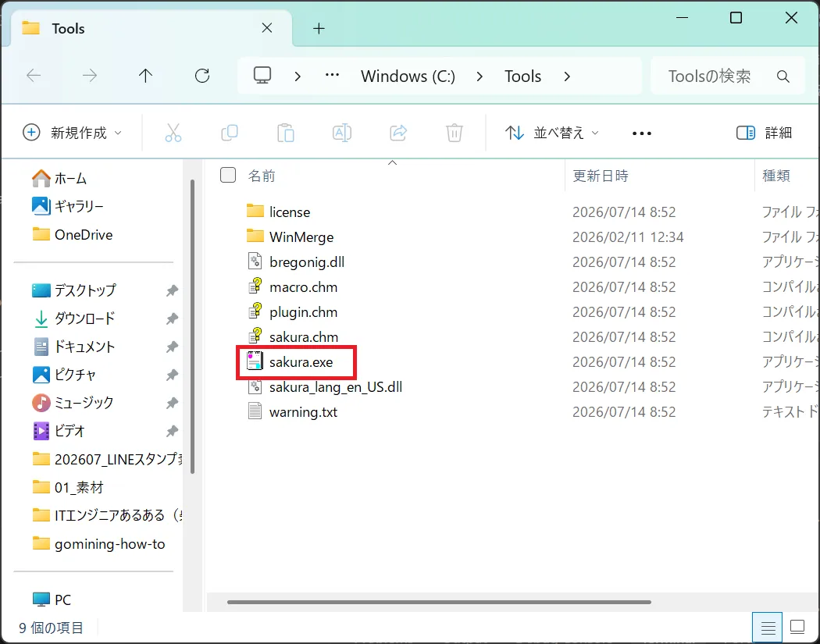The height and width of the screenshot is (644, 820).
Task: Expand the chevron after Windows (C:)
Action: 480,76
